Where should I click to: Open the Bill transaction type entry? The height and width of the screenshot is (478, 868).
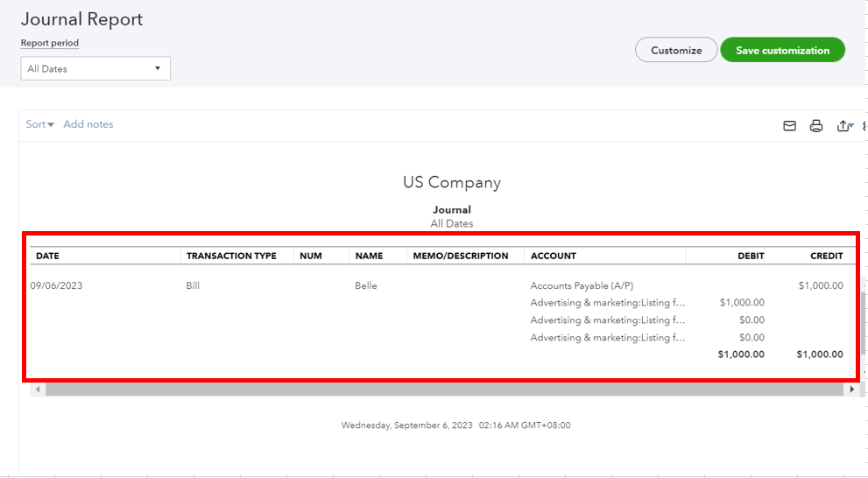[193, 286]
